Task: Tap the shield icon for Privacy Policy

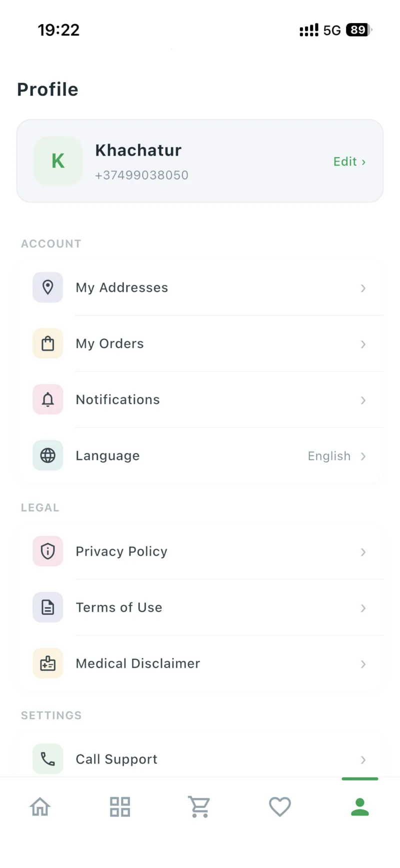Action: (x=48, y=551)
